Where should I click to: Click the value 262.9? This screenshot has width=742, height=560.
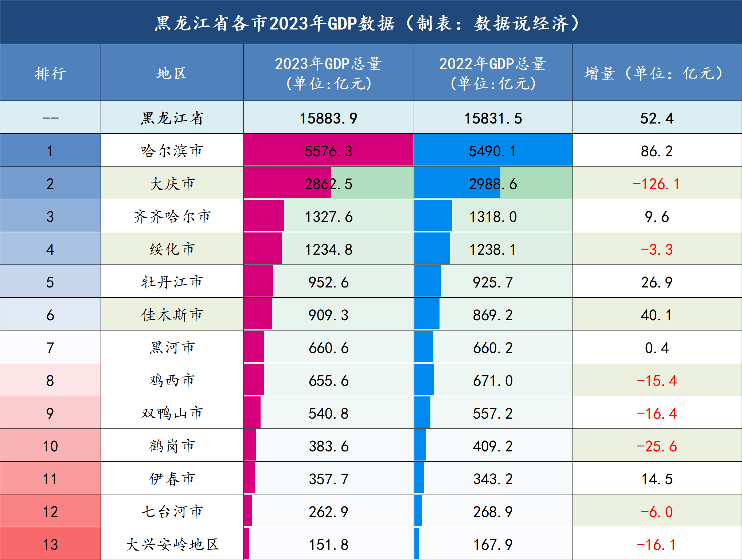[x=328, y=512]
